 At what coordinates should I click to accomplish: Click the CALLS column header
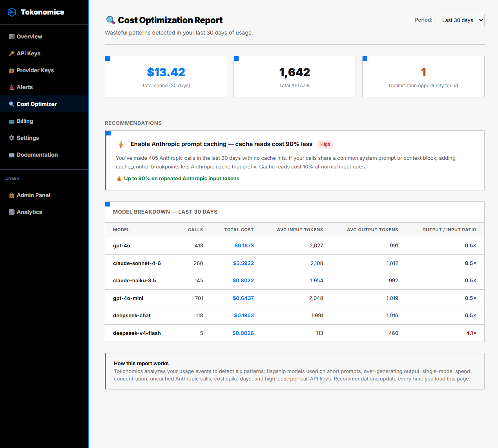pos(195,230)
